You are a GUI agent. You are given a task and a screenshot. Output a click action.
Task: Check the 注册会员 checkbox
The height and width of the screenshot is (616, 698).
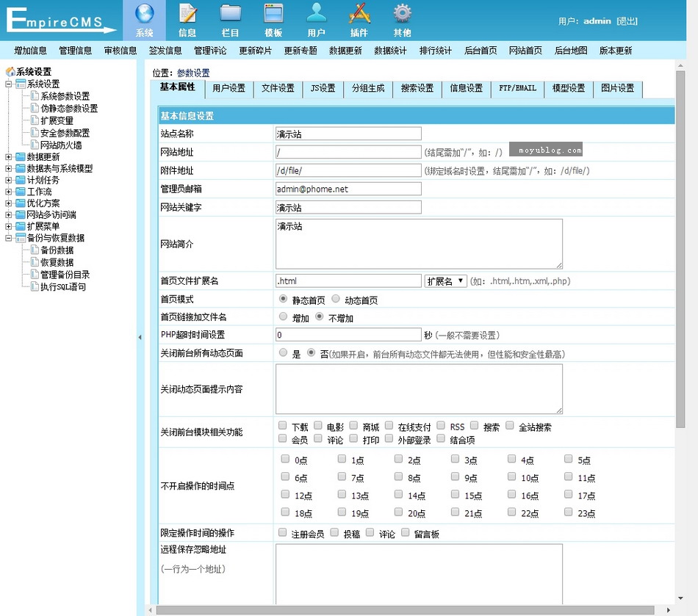pyautogui.click(x=282, y=532)
